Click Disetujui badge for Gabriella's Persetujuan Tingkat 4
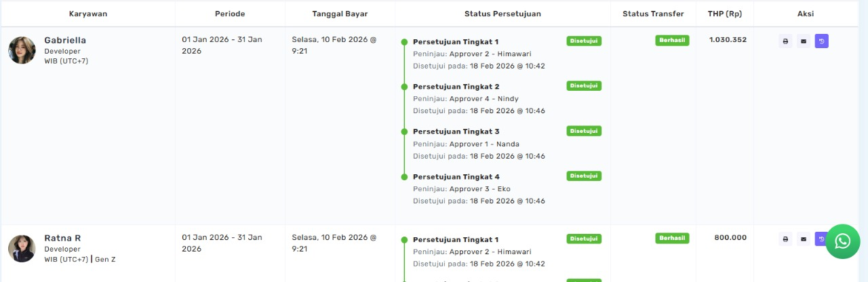This screenshot has width=868, height=282. pyautogui.click(x=584, y=176)
